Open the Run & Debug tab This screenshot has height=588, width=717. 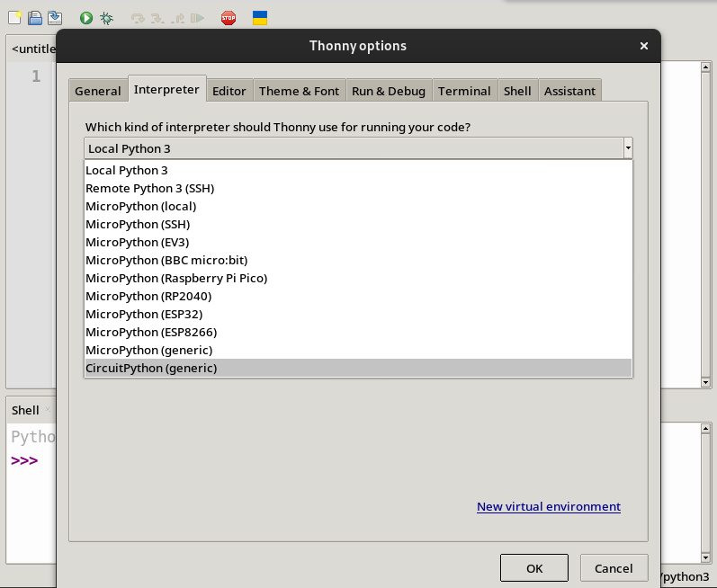(389, 91)
